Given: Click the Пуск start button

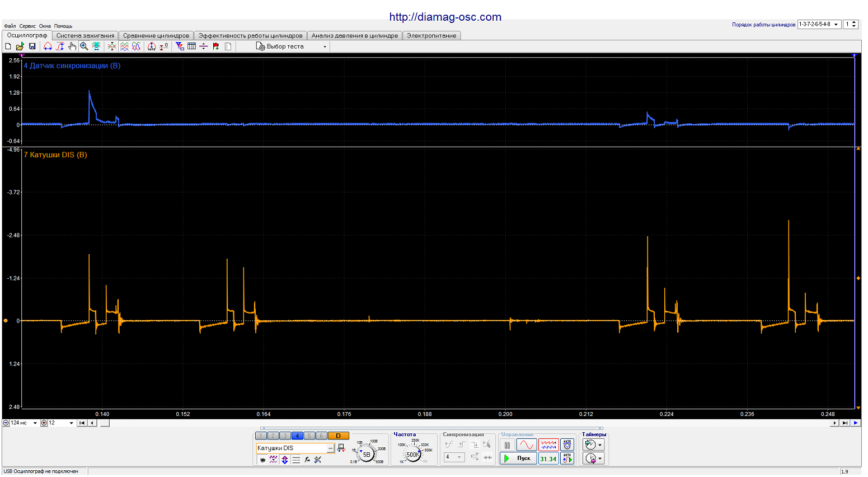Looking at the screenshot, I should click(518, 459).
